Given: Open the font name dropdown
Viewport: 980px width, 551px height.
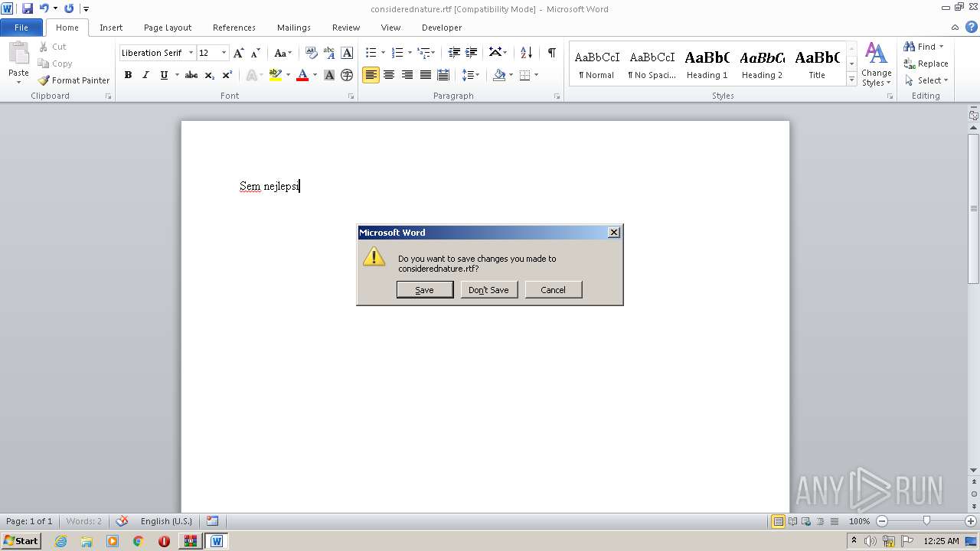Looking at the screenshot, I should point(191,53).
